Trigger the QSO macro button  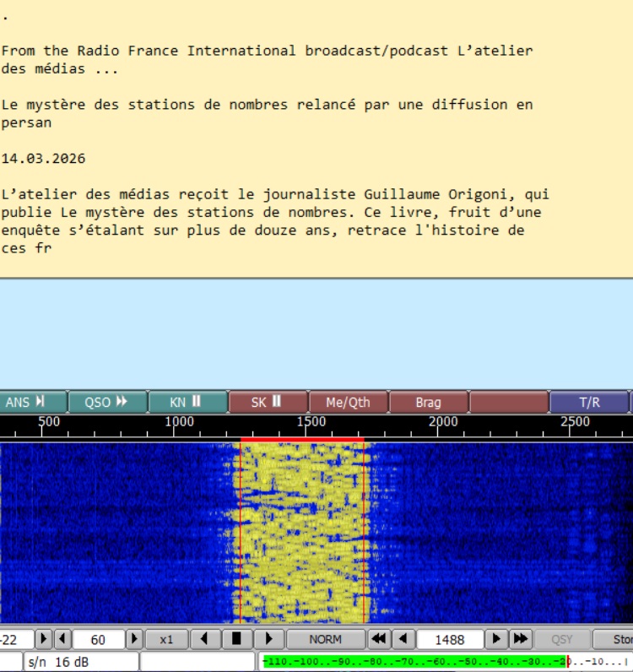coord(108,402)
